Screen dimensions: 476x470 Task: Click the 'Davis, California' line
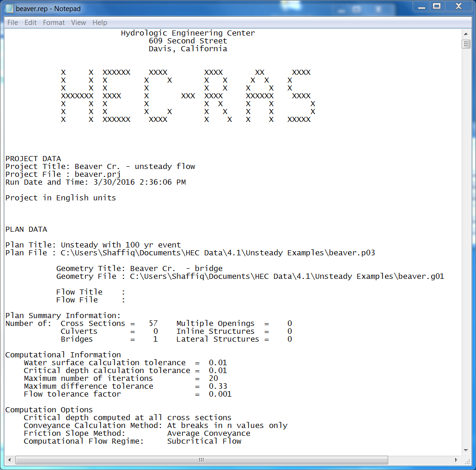[188, 49]
